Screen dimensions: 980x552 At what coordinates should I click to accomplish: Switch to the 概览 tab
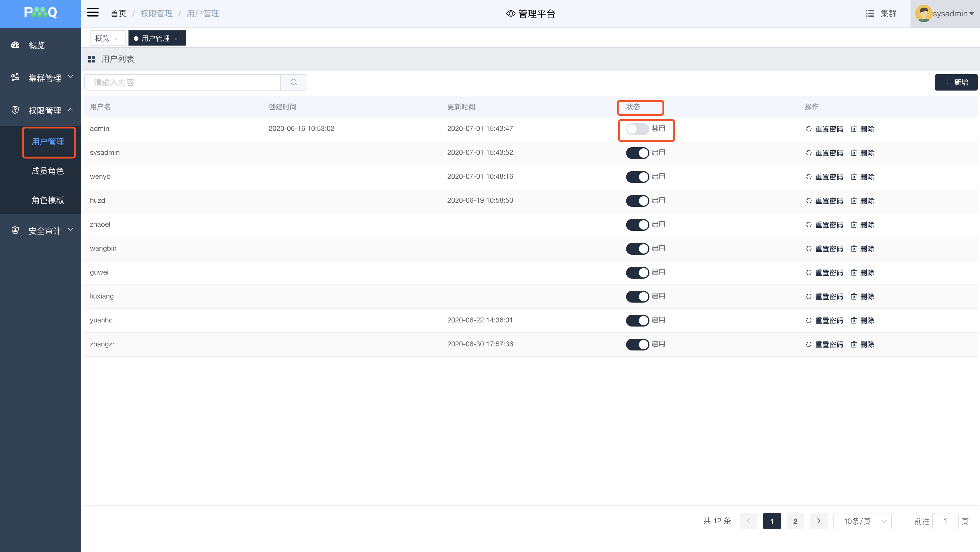click(102, 39)
